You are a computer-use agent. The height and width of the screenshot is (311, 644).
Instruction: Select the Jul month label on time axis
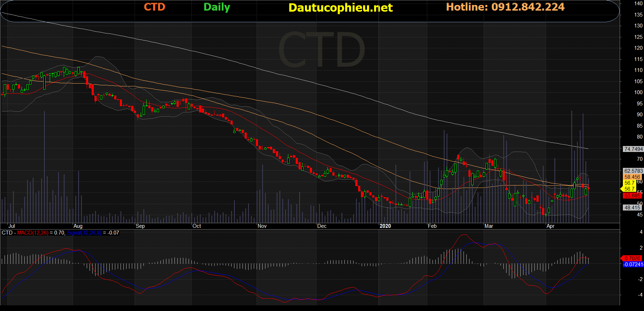(12, 226)
